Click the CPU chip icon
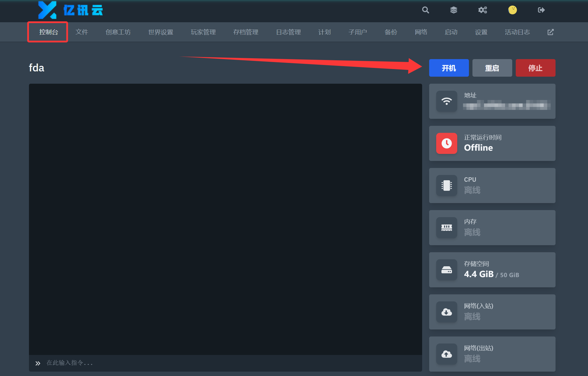 point(446,186)
